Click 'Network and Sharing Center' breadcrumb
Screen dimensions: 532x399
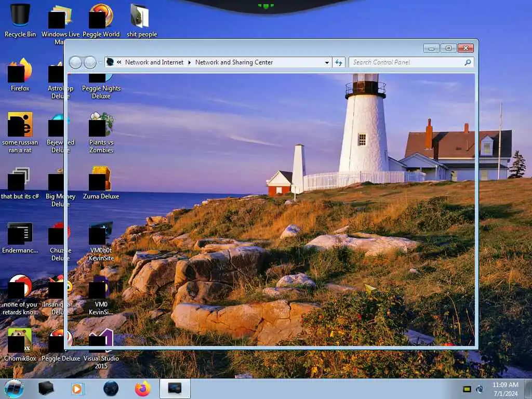coord(234,62)
